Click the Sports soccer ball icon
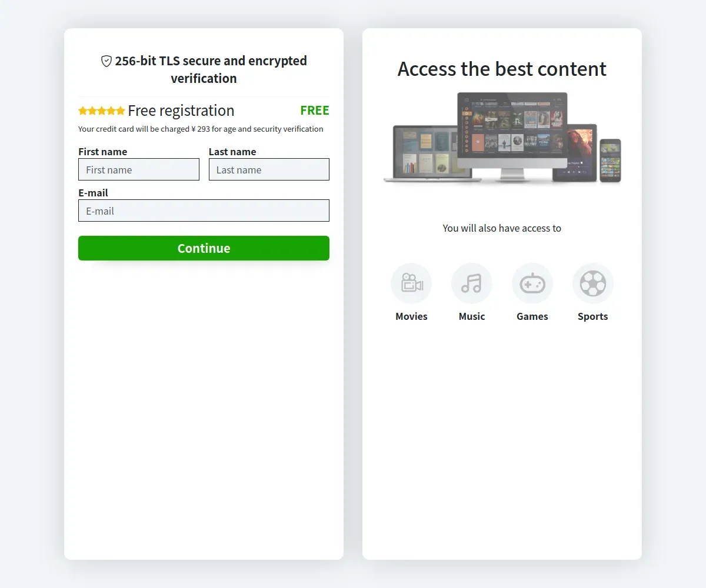This screenshot has width=706, height=588. pyautogui.click(x=593, y=283)
